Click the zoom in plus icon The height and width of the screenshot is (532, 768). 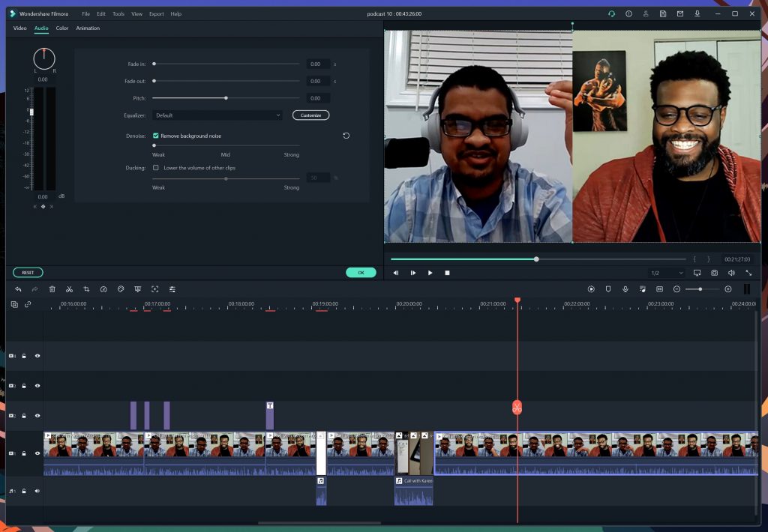point(728,289)
